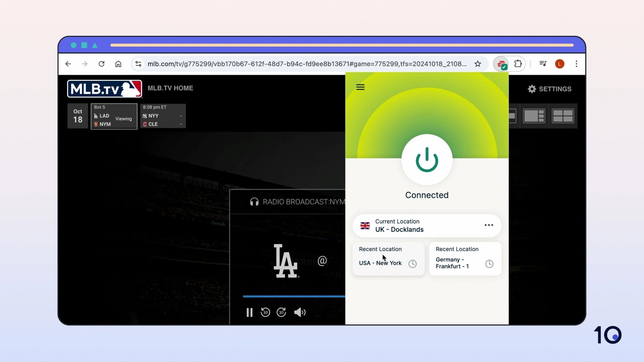
Task: Reload the MLB.TV page
Action: click(x=101, y=64)
